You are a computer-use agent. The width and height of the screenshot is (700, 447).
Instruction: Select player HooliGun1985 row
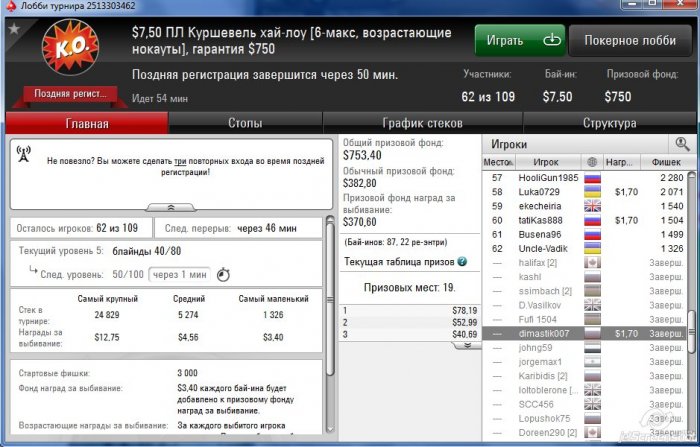click(584, 178)
